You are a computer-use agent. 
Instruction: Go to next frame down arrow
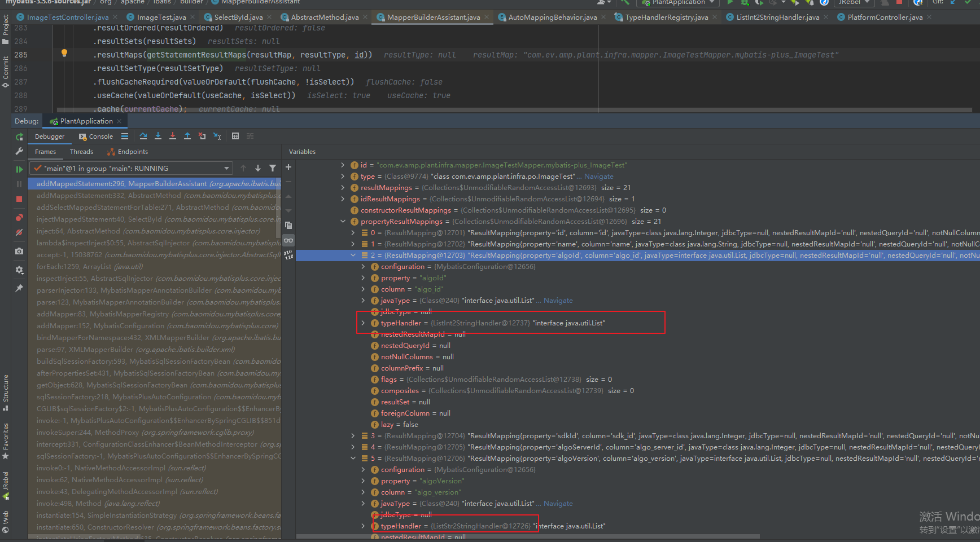(x=258, y=168)
